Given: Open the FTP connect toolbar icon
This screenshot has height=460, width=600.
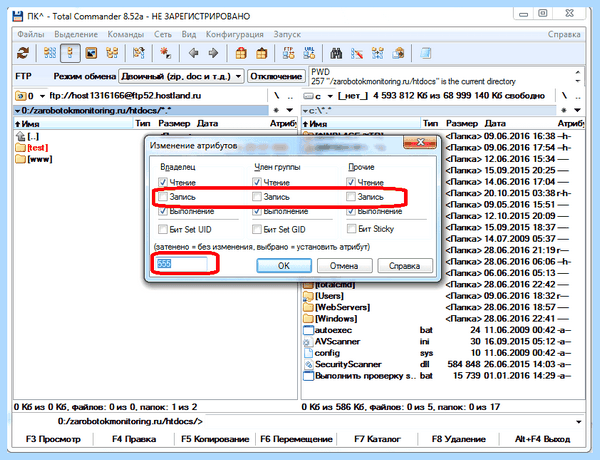Looking at the screenshot, I should [289, 53].
